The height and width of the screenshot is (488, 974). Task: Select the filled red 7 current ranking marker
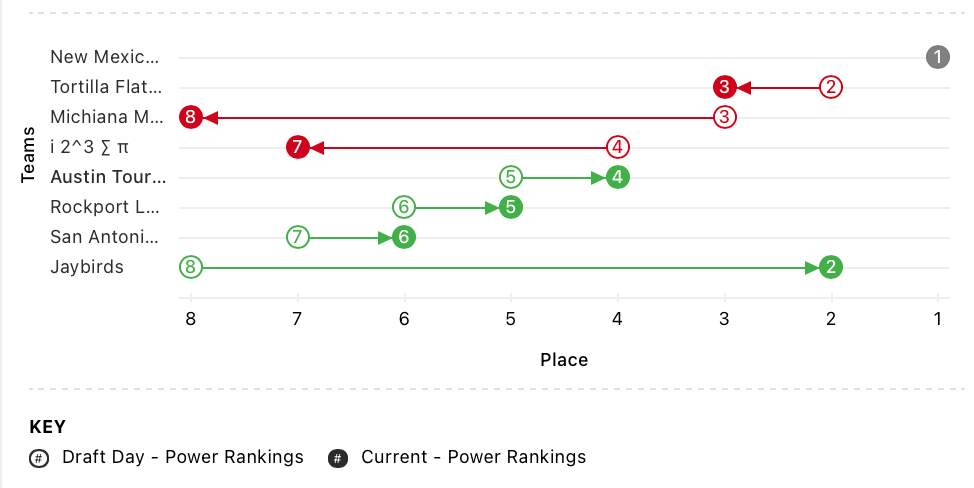297,147
